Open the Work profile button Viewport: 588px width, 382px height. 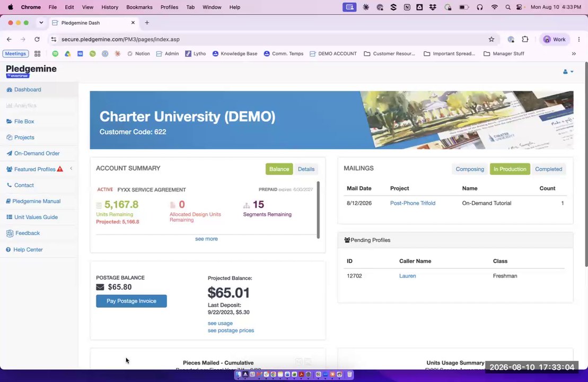[554, 39]
